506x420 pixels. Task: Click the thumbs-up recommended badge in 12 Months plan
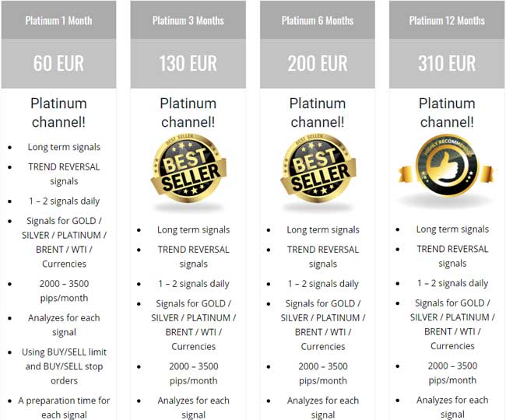tap(446, 169)
